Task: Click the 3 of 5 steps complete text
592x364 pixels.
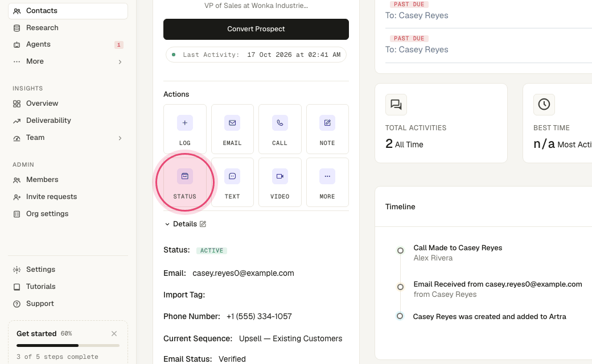Action: pos(57,357)
